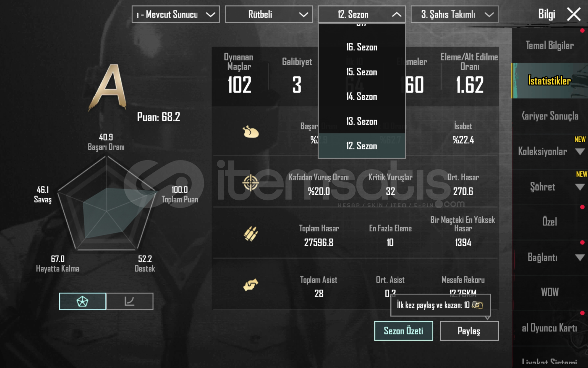
Task: Click the highest match damage 1394
Action: click(463, 243)
